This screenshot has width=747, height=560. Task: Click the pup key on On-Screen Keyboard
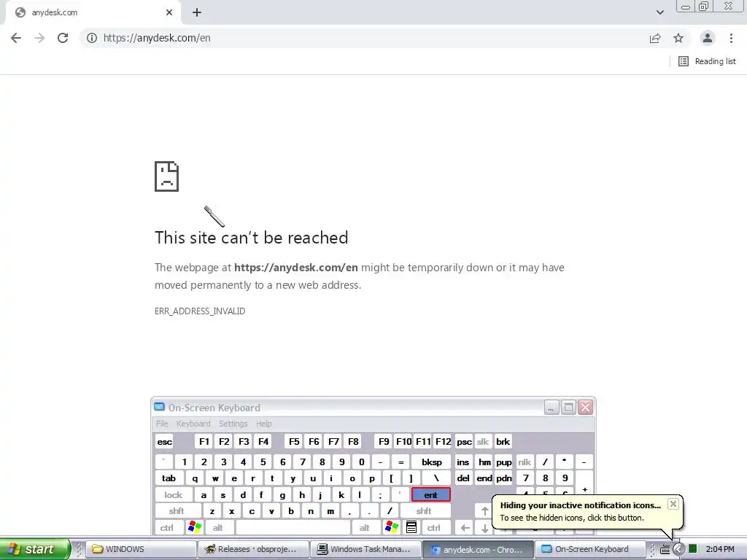click(504, 462)
